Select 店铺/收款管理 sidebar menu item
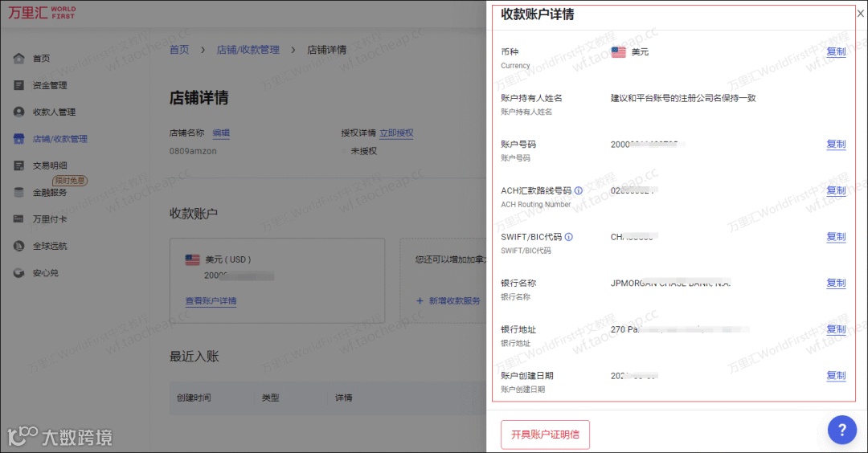 (x=59, y=139)
